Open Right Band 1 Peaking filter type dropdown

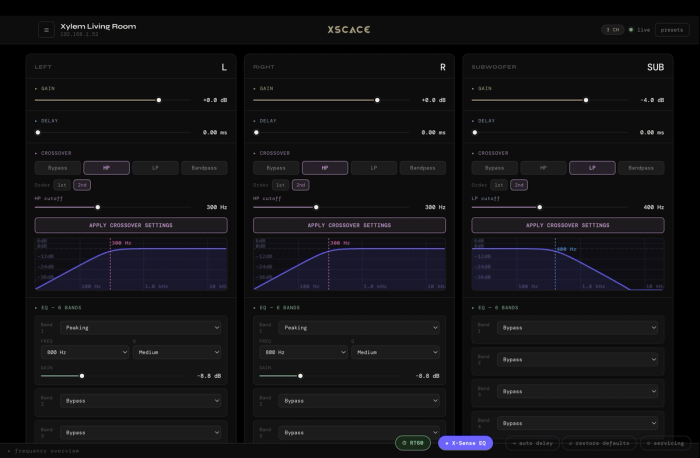(x=359, y=328)
